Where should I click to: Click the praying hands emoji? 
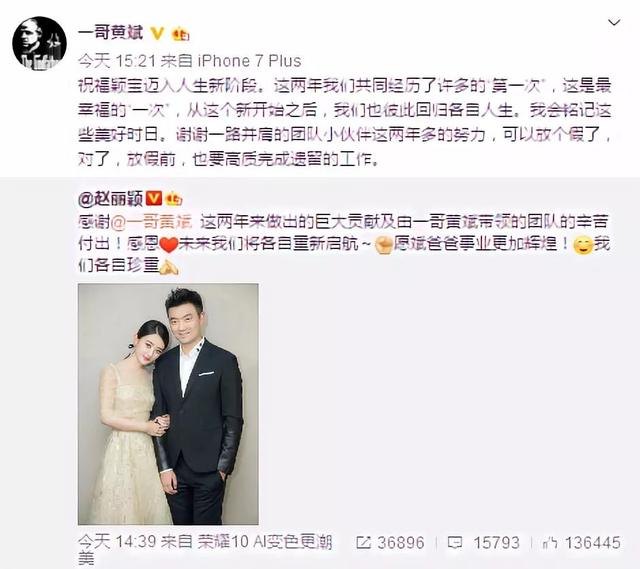pyautogui.click(x=169, y=267)
